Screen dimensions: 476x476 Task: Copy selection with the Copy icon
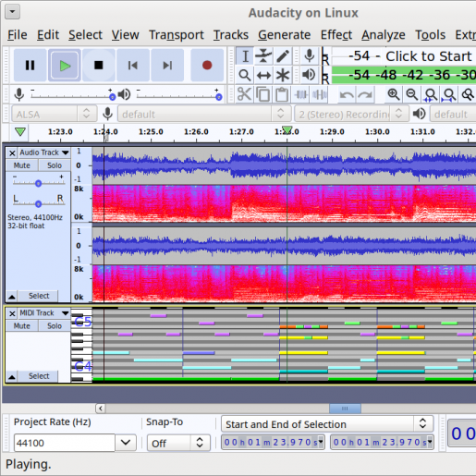pos(263,94)
